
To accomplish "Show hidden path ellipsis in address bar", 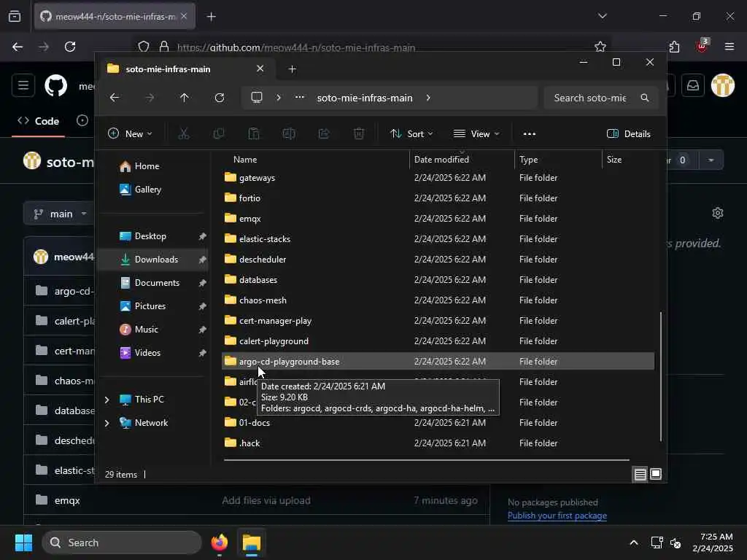I will click(x=300, y=97).
